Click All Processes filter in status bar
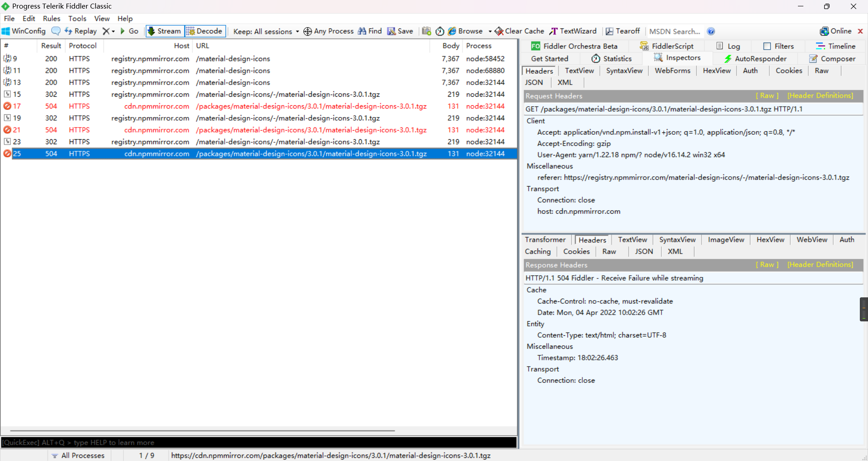Viewport: 868px width, 461px height. [78, 456]
